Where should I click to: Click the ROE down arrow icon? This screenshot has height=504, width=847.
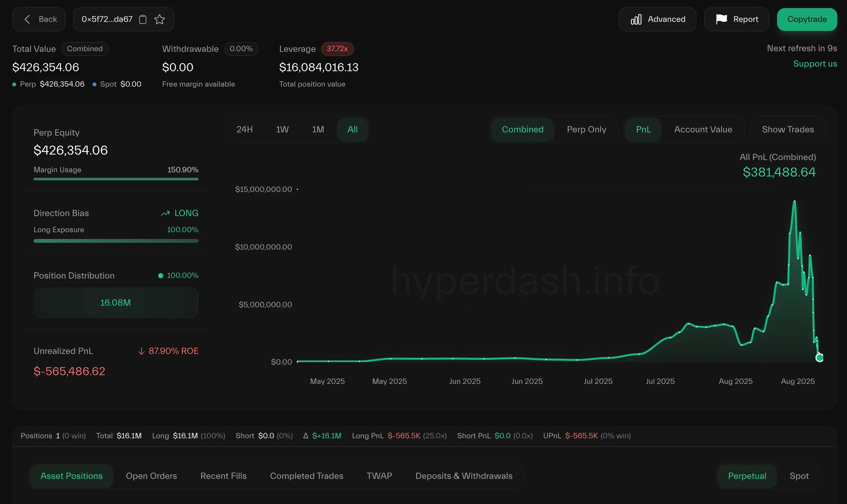click(x=141, y=351)
